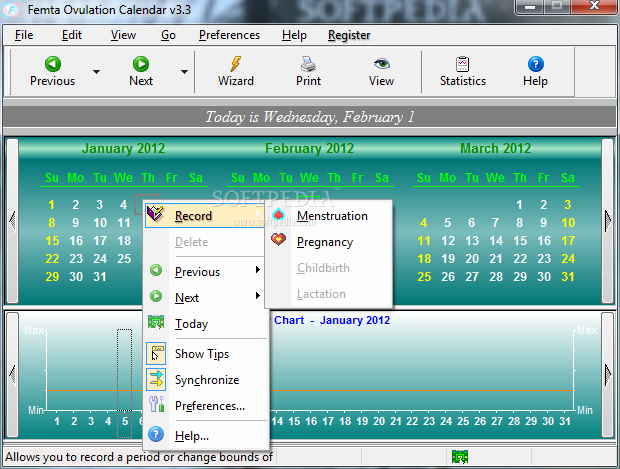The width and height of the screenshot is (620, 469).
Task: Open the Edit menu
Action: point(72,35)
